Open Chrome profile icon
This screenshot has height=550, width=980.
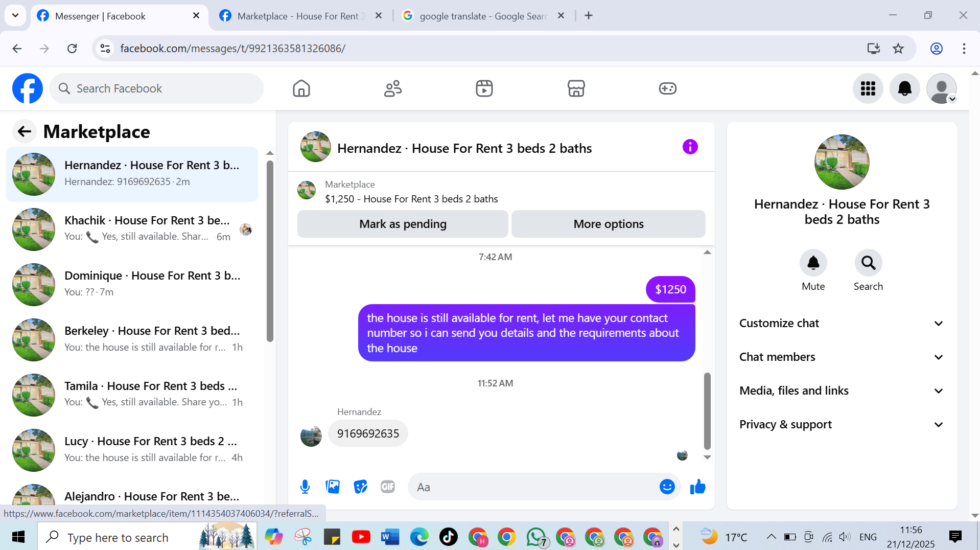(x=936, y=49)
